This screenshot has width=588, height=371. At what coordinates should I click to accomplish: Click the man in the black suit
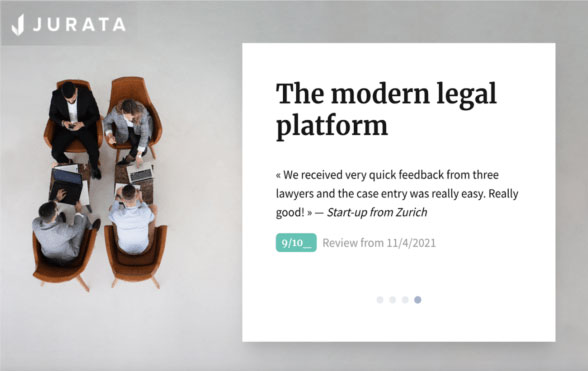74,126
